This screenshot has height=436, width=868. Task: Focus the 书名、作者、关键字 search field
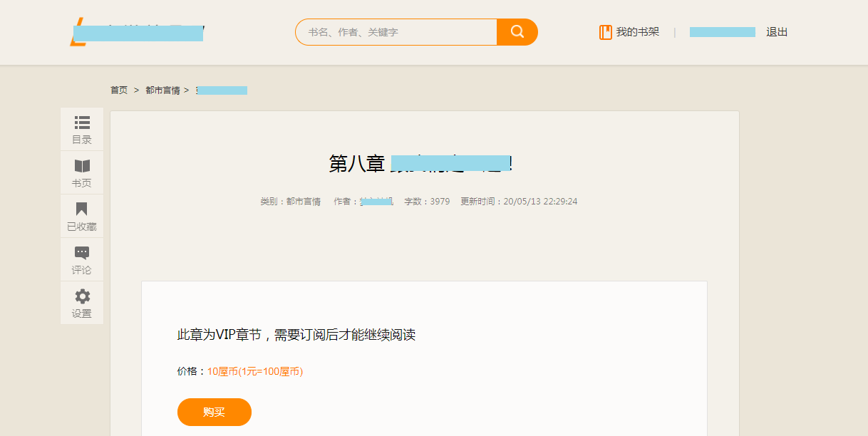(x=396, y=32)
